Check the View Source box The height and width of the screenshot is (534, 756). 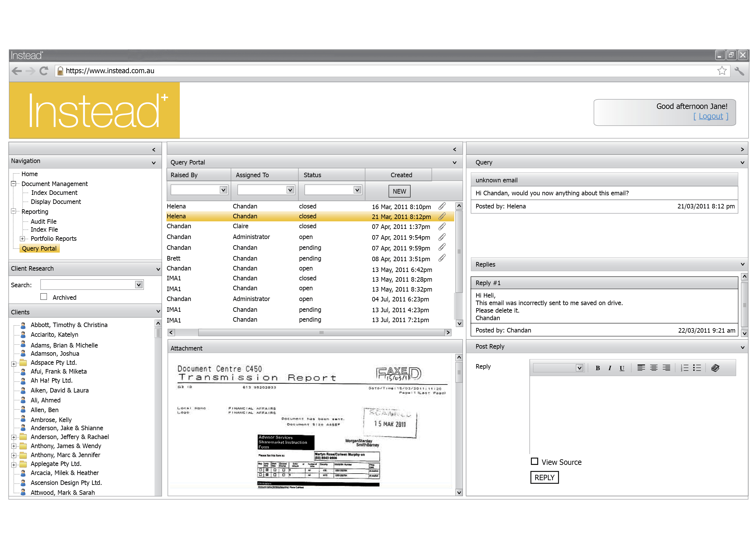534,462
